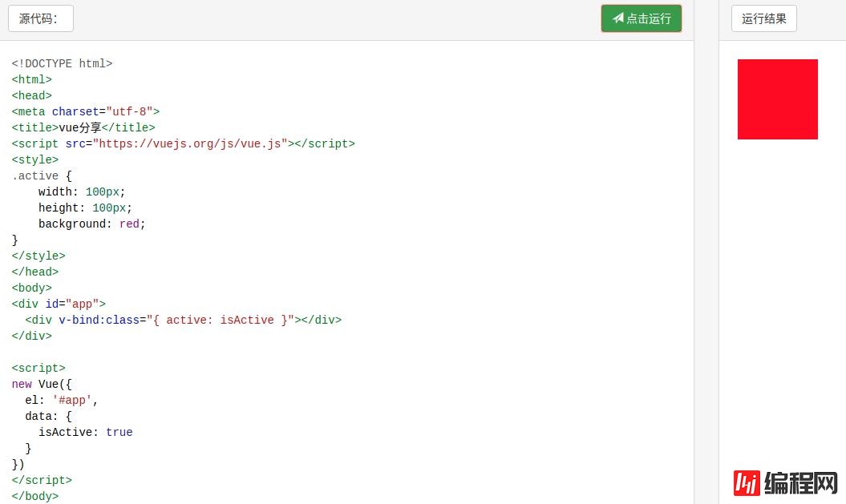Viewport: 846px width, 504px height.
Task: Click the red square in the result panel
Action: pos(777,99)
